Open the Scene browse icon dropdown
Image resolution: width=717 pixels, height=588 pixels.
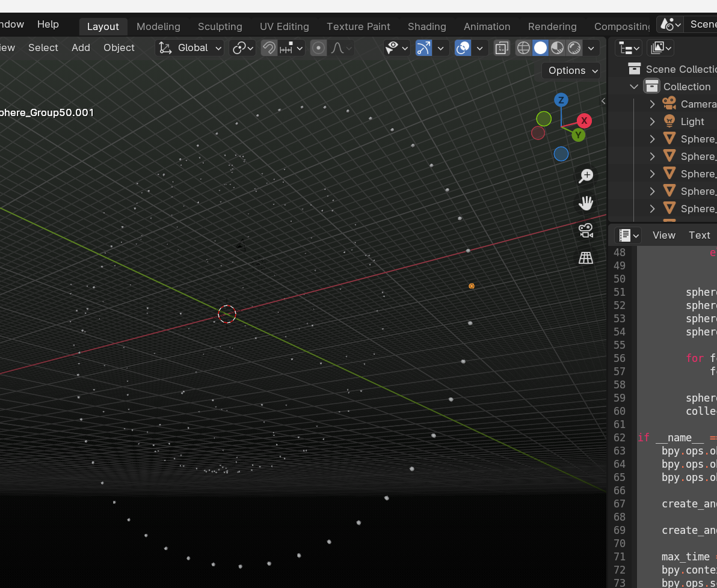(670, 24)
